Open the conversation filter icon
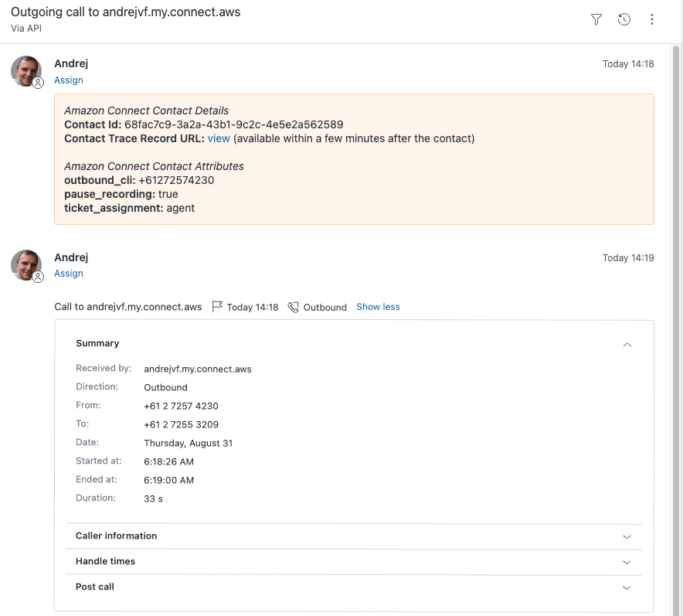The width and height of the screenshot is (683, 616). coord(596,19)
